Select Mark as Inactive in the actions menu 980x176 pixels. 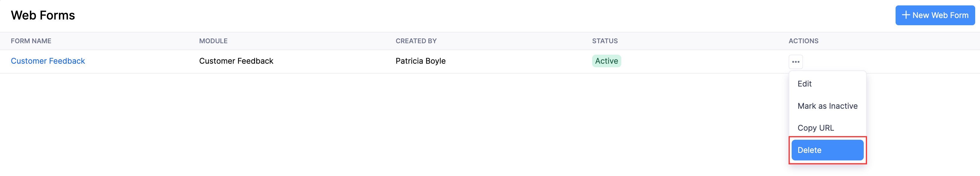click(828, 106)
